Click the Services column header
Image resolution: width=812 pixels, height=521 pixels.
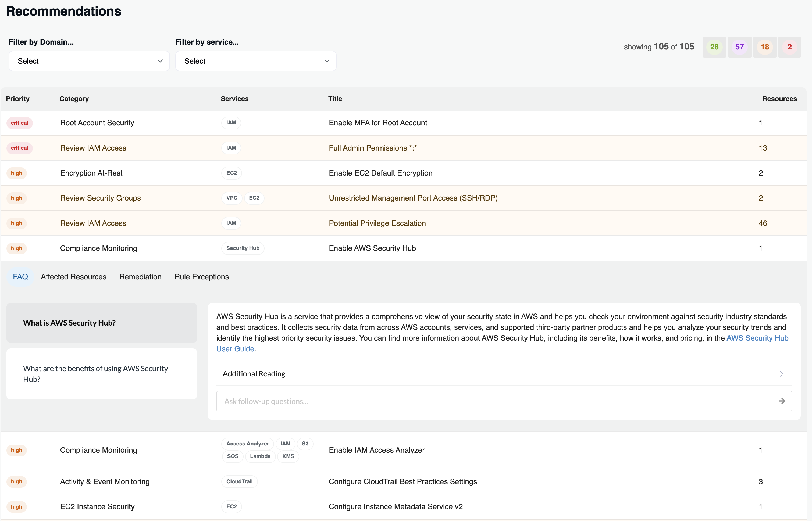pyautogui.click(x=234, y=99)
